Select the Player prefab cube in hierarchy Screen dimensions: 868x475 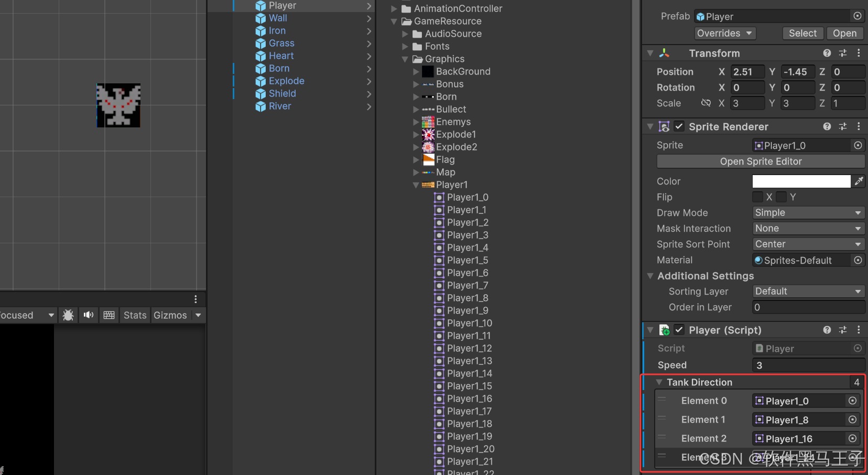click(261, 6)
